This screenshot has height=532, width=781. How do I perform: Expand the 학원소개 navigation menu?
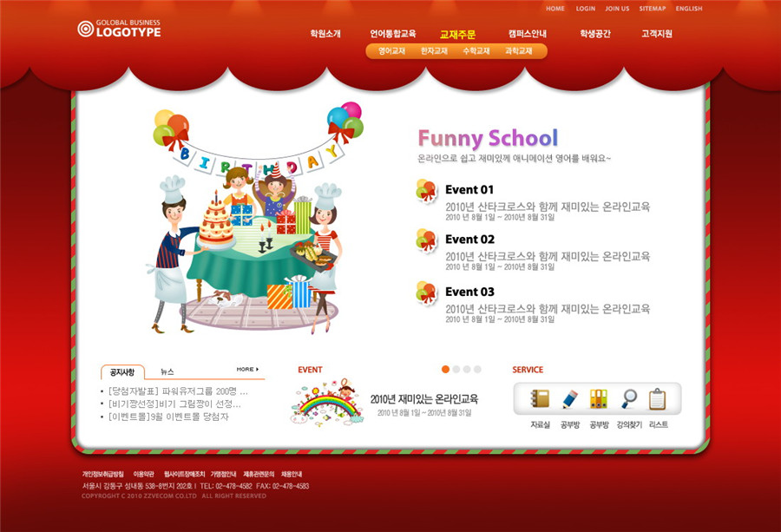tap(325, 34)
